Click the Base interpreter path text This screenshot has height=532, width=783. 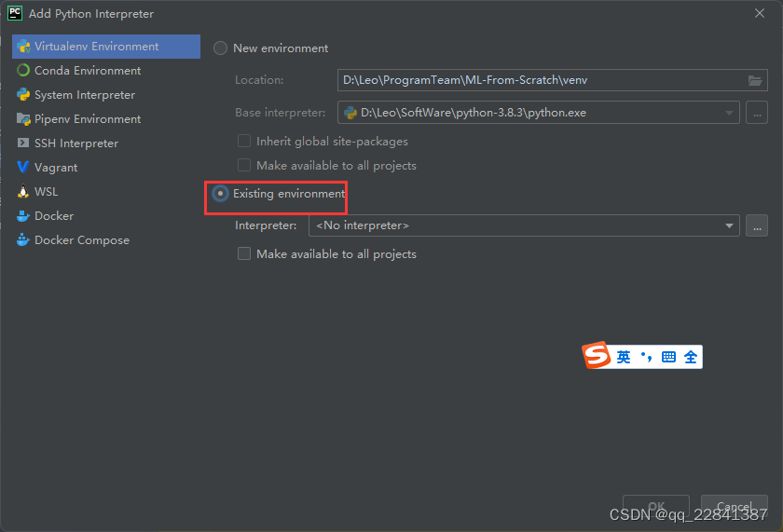pos(474,113)
